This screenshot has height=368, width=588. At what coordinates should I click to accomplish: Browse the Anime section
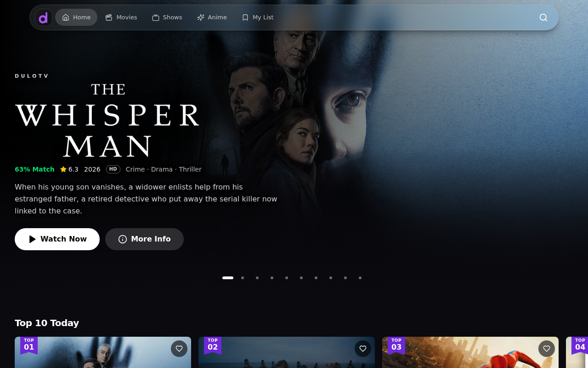(212, 17)
